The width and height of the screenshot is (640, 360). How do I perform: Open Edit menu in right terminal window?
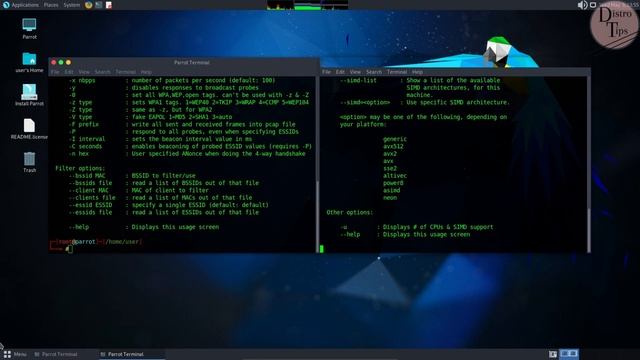[340, 72]
